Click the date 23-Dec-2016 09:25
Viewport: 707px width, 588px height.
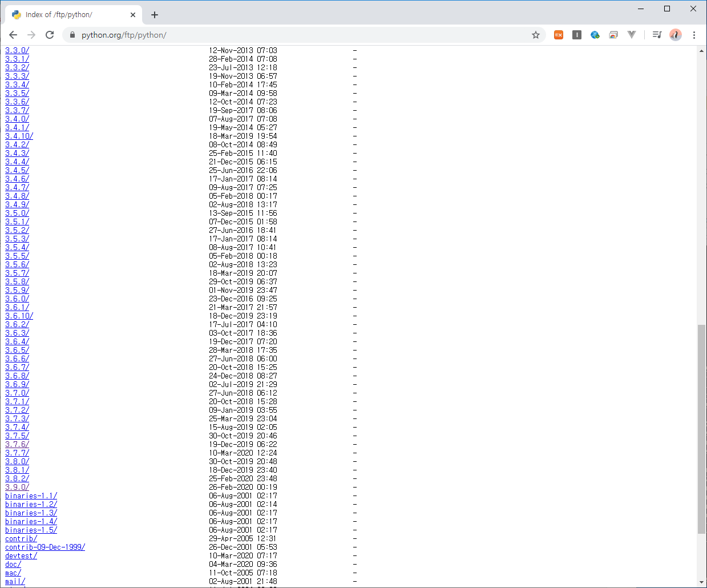click(243, 299)
